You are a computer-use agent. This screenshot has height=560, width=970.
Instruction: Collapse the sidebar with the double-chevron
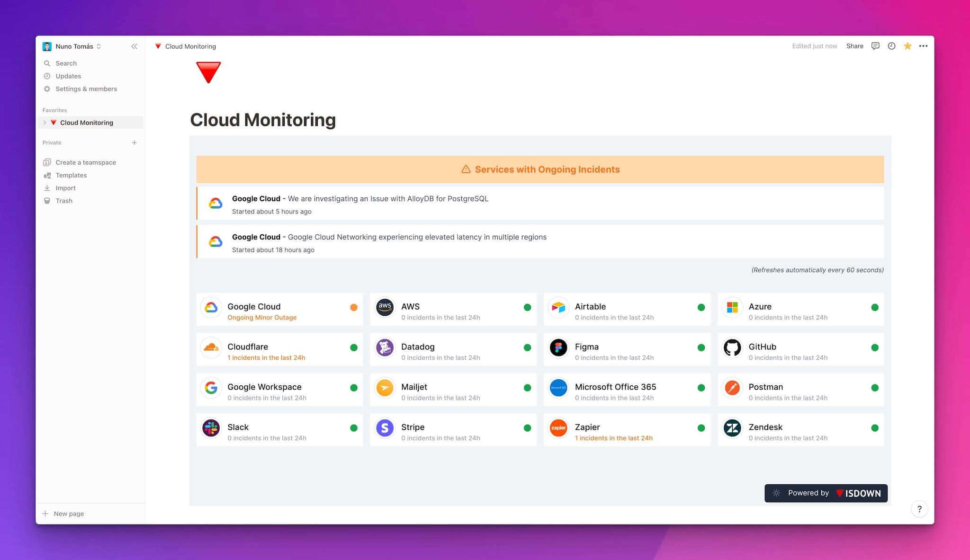tap(134, 46)
